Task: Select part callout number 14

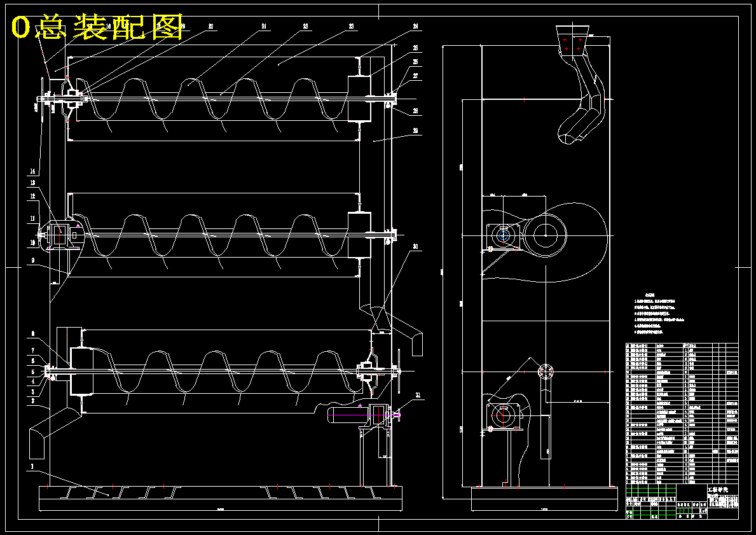Action: (33, 171)
